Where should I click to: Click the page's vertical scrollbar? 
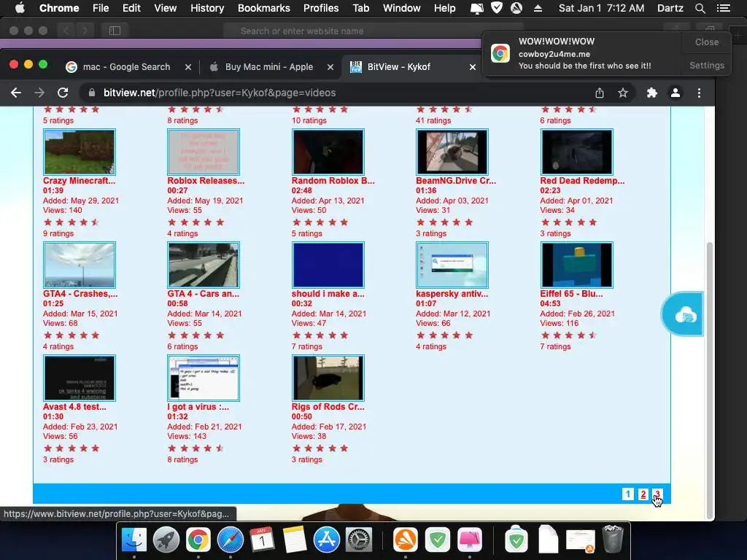[709, 381]
